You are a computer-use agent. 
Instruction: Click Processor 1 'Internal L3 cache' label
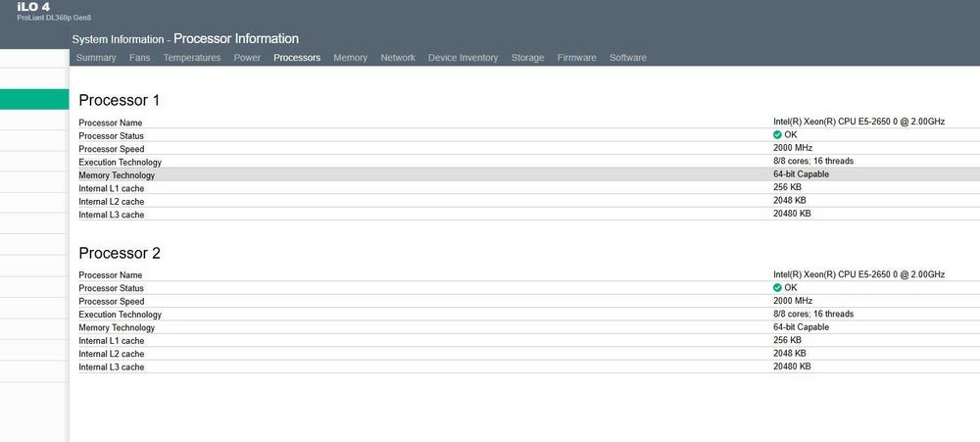tap(112, 215)
